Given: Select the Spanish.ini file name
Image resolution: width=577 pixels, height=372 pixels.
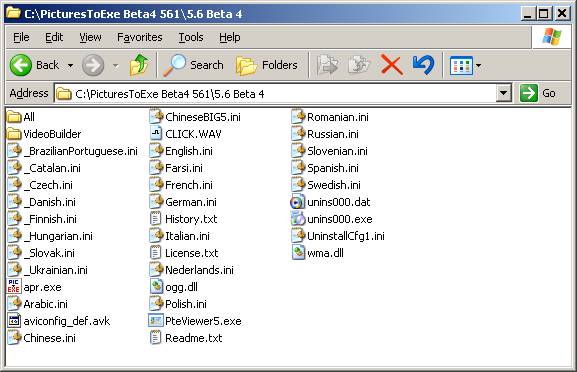Looking at the screenshot, I should 333,168.
